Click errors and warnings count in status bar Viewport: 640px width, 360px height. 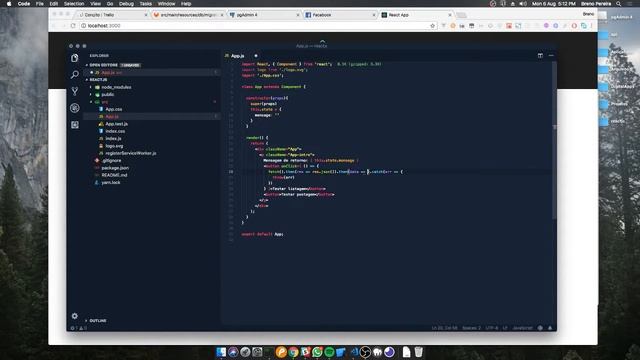click(78, 328)
